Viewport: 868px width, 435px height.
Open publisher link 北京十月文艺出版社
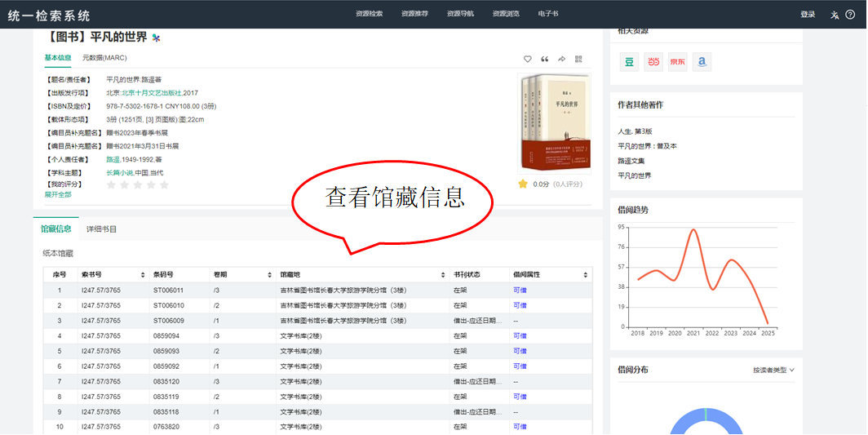coord(152,92)
